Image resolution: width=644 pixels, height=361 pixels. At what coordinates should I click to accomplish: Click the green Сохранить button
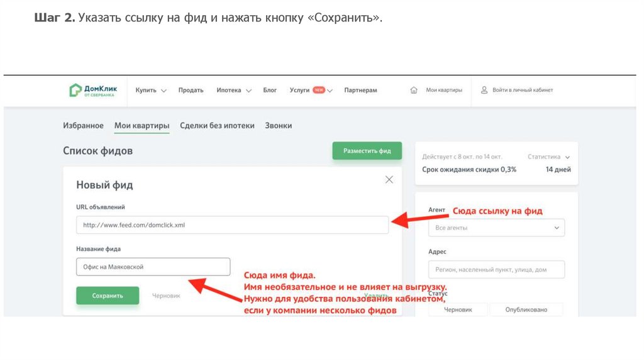pos(108,296)
